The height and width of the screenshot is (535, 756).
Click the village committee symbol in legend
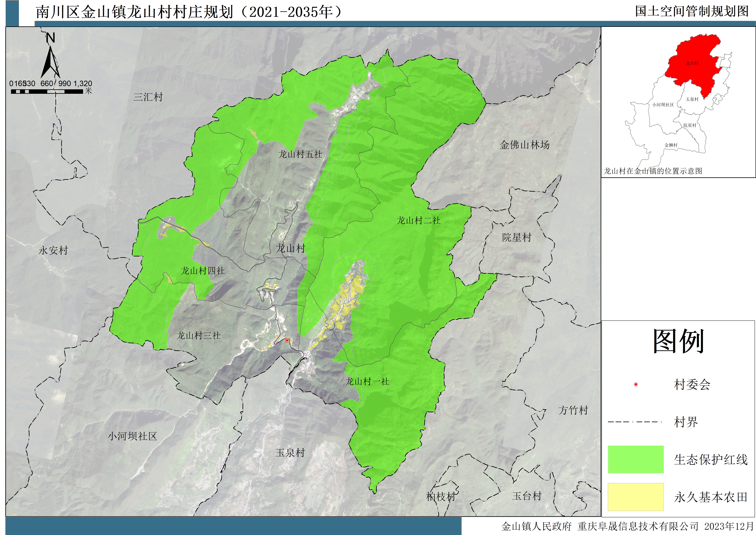click(x=636, y=385)
